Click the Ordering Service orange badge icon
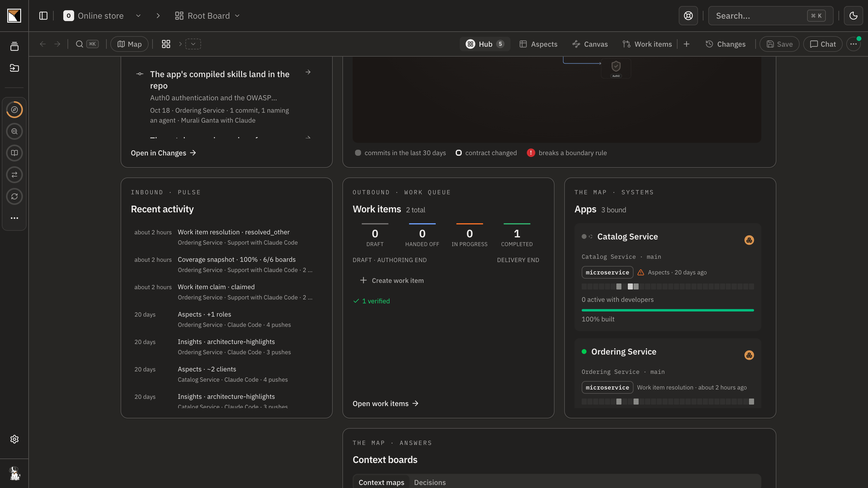This screenshot has height=488, width=868. [x=749, y=355]
